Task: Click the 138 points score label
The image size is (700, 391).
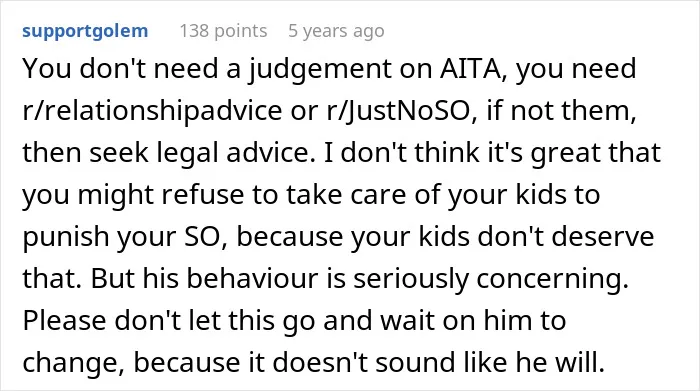Action: tap(223, 31)
